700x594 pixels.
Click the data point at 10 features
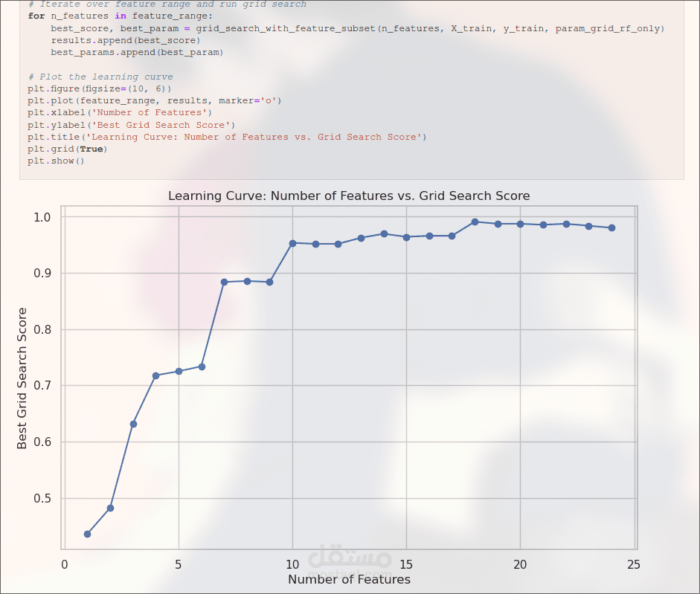293,244
